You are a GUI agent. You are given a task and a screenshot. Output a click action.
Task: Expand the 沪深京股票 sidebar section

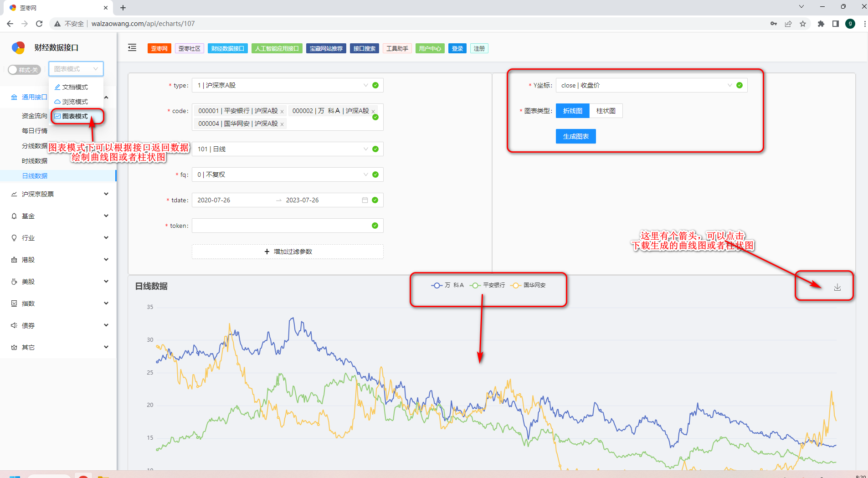[x=58, y=194]
